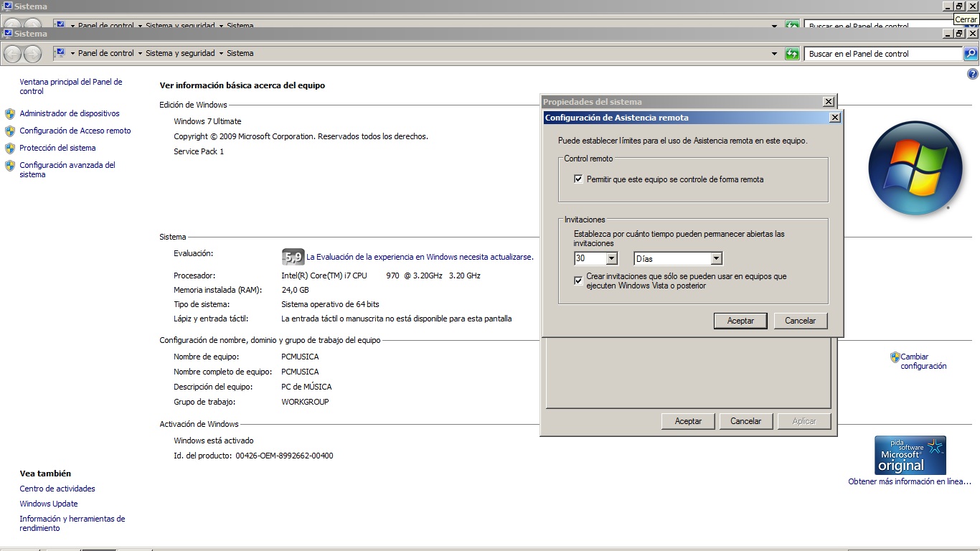980x551 pixels.
Task: Open Ventana principal del Panel de control link
Action: point(71,87)
